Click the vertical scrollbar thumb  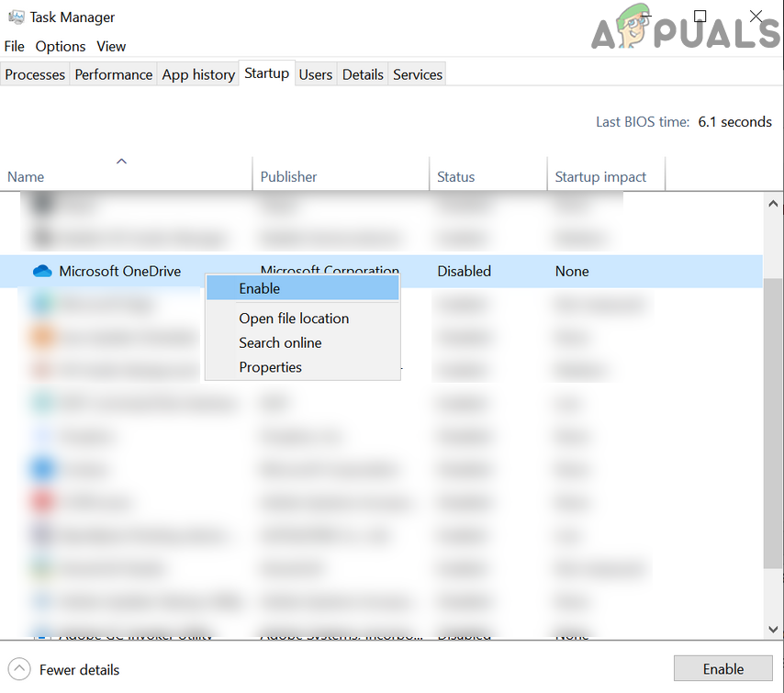(773, 423)
